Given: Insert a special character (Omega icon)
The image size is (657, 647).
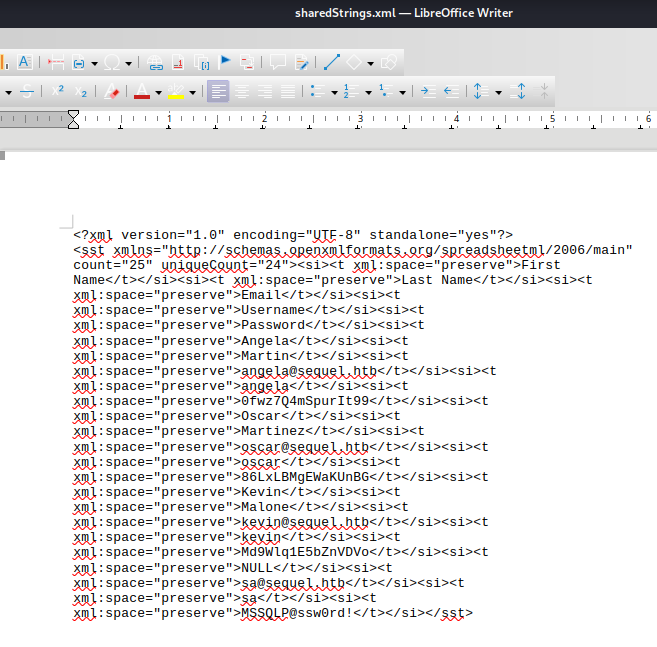Looking at the screenshot, I should point(112,62).
